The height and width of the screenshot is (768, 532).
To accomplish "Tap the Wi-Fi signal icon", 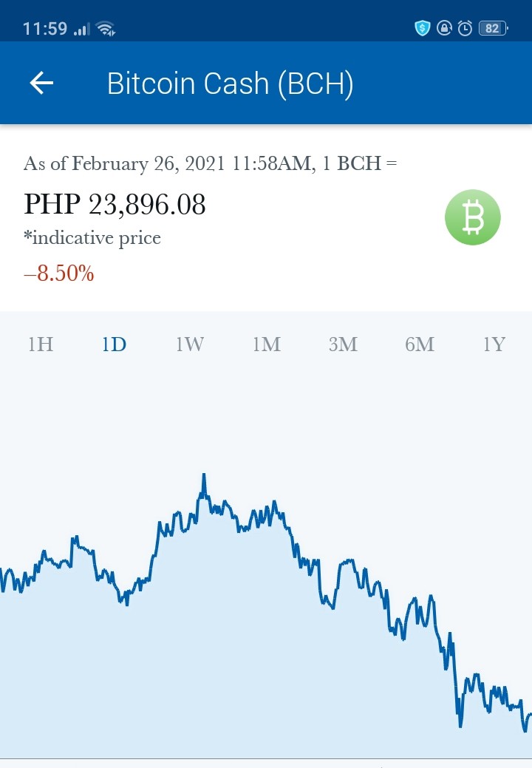I will pos(106,29).
